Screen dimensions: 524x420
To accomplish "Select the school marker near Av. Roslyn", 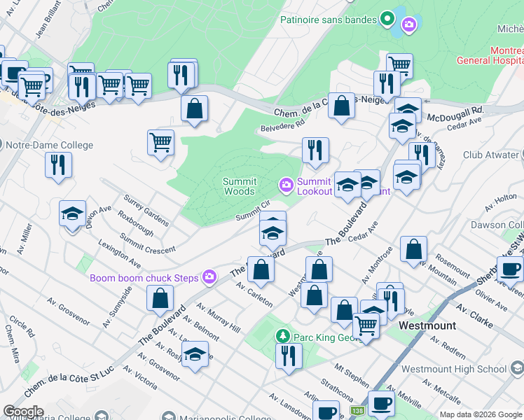I will [x=195, y=354].
